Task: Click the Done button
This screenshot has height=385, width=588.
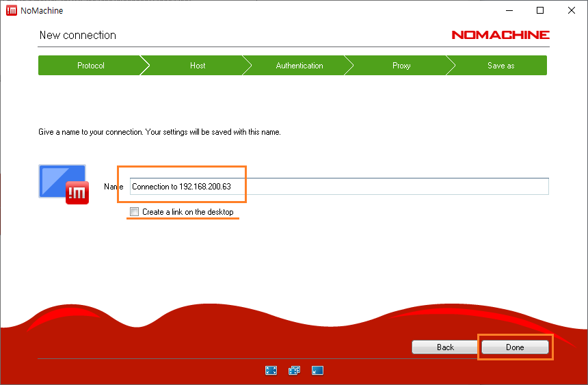Action: [x=515, y=347]
